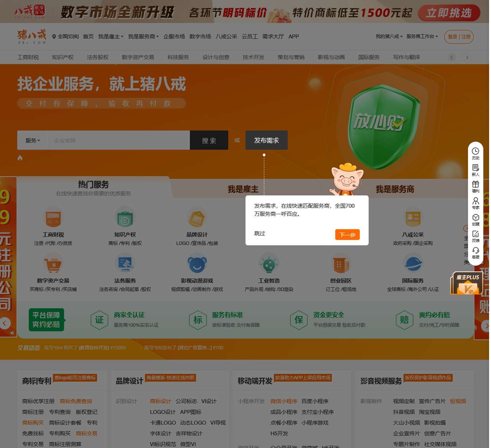Expand the 服务商工作台 dropdown
The image size is (491, 448).
click(x=422, y=36)
